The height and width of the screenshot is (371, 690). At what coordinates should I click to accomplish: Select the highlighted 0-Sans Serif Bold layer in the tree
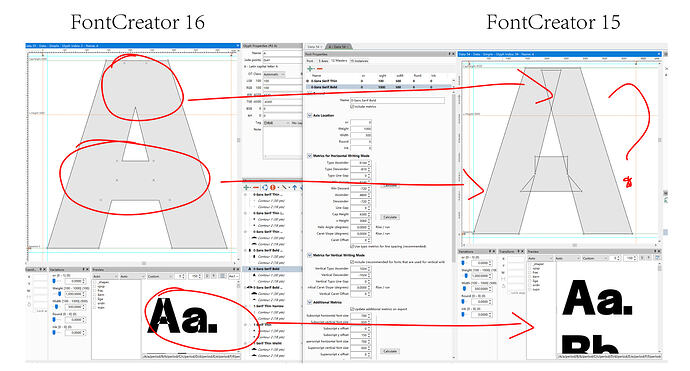click(273, 269)
